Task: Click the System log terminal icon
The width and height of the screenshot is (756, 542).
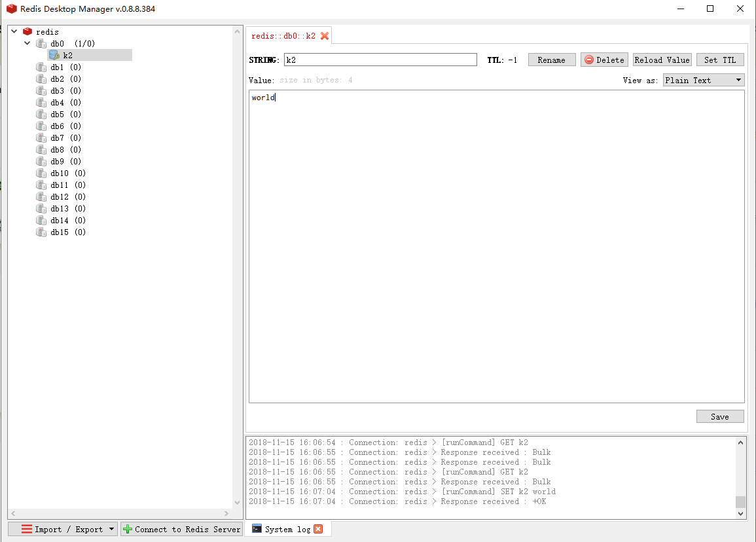Action: point(257,528)
